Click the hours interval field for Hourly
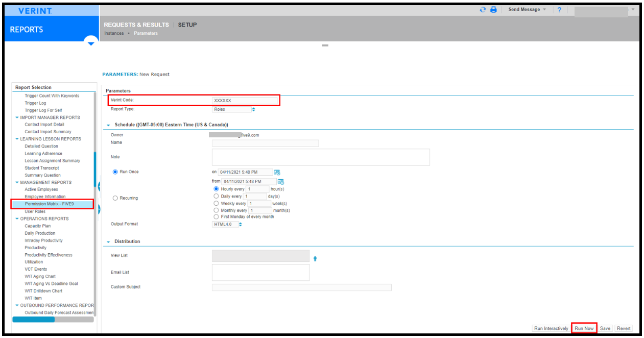 (x=257, y=189)
